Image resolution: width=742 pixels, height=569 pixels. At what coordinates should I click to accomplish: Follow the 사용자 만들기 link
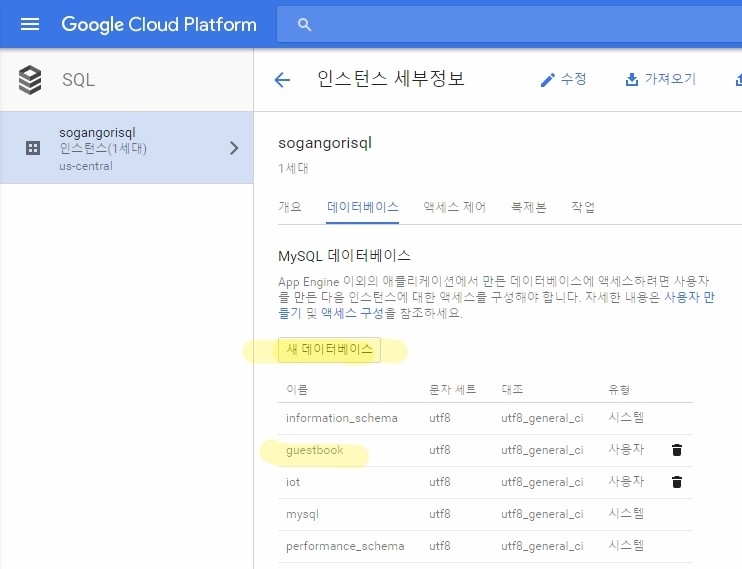pyautogui.click(x=689, y=297)
